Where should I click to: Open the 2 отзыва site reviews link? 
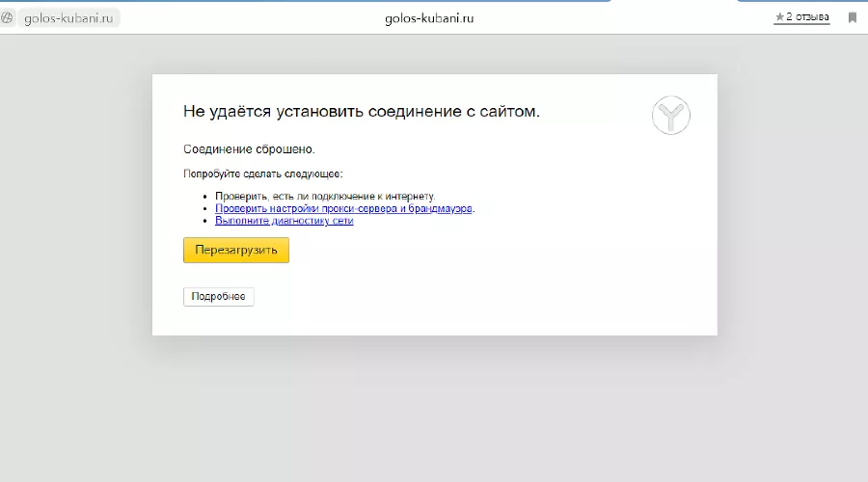801,17
